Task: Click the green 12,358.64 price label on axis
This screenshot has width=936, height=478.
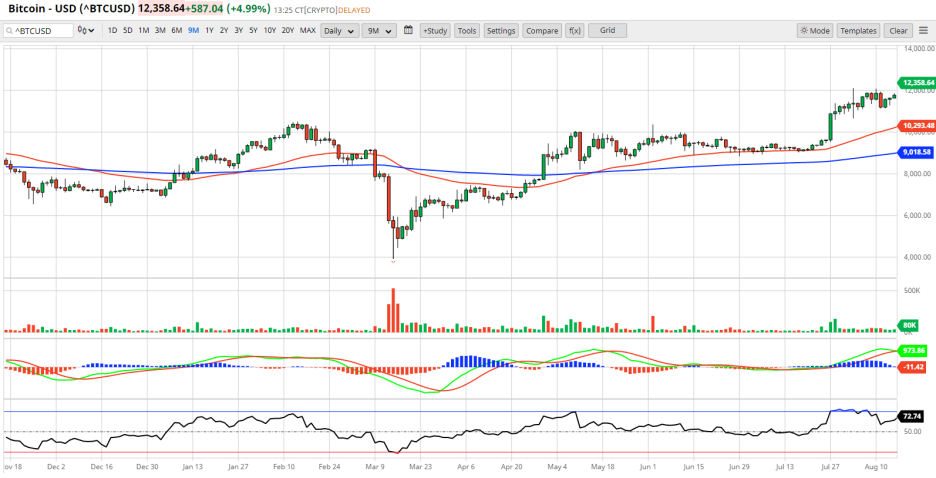Action: [916, 82]
